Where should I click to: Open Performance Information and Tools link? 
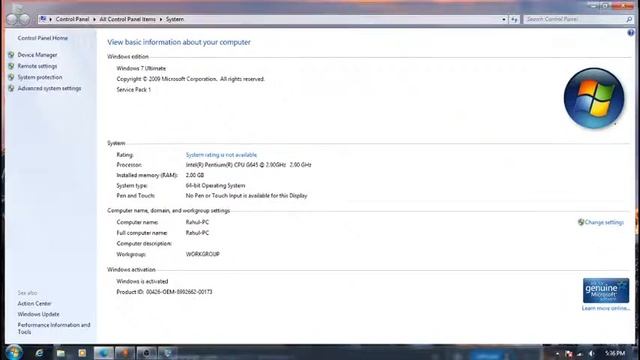pos(53,329)
